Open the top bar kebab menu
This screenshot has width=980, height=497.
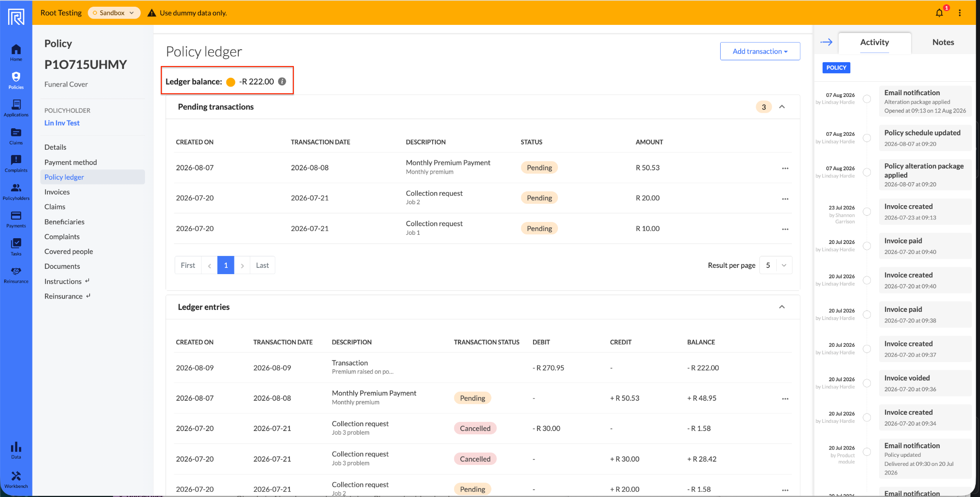tap(960, 13)
